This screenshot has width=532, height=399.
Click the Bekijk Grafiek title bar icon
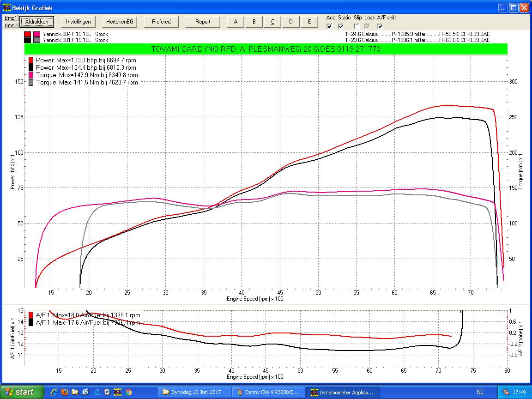(x=6, y=7)
